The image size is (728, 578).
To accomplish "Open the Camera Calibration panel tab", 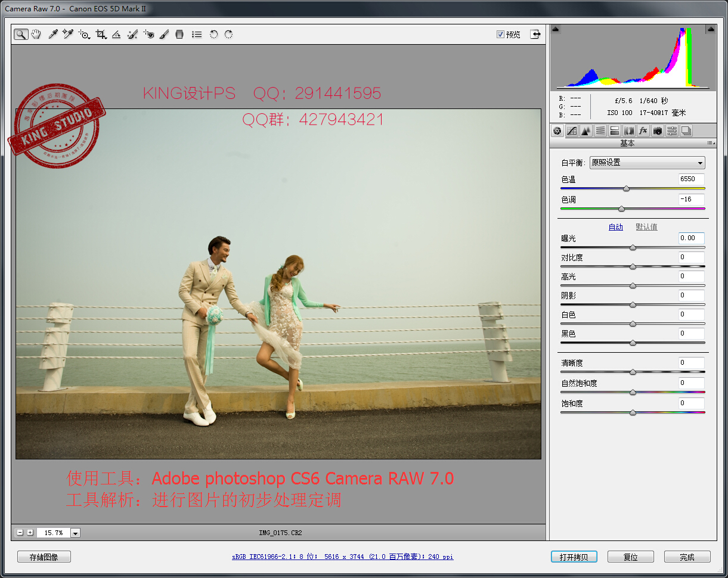I will (x=658, y=131).
